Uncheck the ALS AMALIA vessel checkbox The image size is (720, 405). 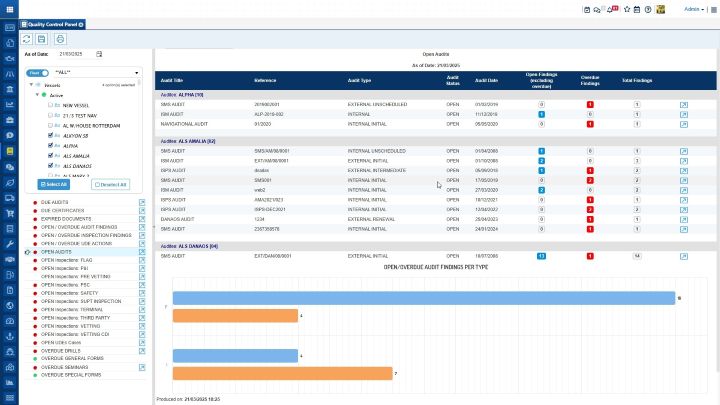pyautogui.click(x=51, y=156)
